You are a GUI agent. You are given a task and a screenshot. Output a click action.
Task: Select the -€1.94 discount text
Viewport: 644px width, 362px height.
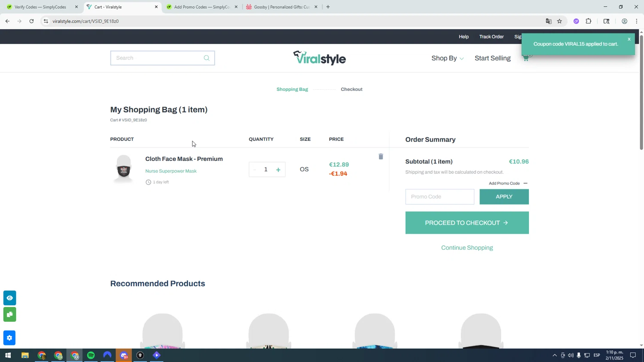click(x=338, y=174)
